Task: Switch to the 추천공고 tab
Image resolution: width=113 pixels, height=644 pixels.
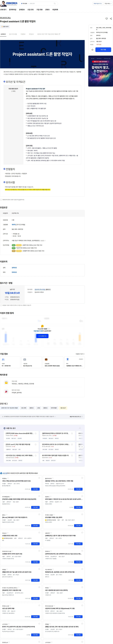Action: point(31,34)
